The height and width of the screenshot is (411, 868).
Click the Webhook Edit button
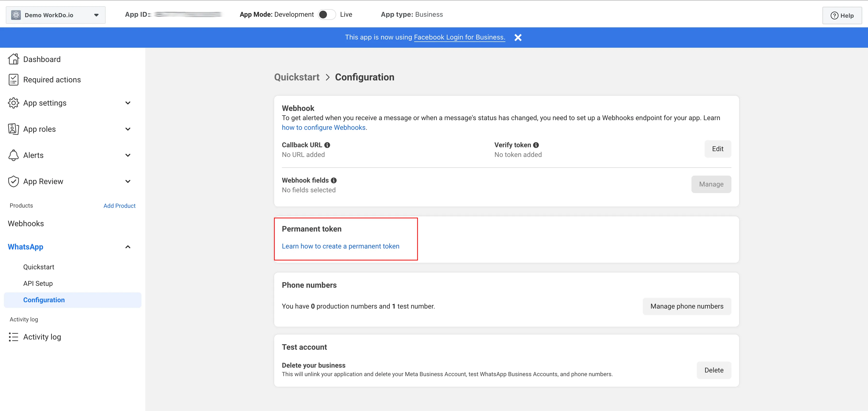[x=718, y=149]
